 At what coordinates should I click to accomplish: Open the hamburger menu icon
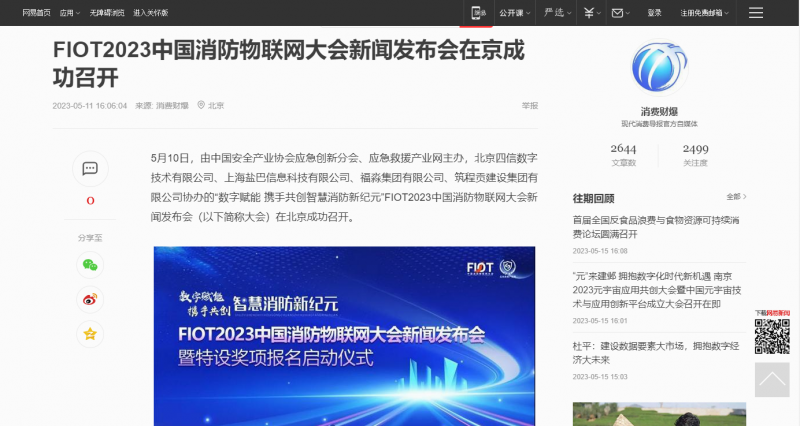click(756, 13)
